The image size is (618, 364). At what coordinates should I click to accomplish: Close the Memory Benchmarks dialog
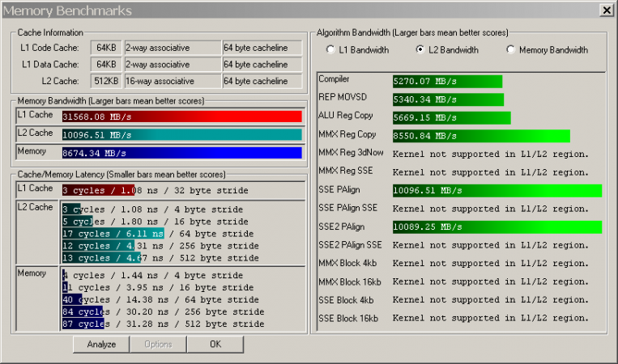coord(607,11)
